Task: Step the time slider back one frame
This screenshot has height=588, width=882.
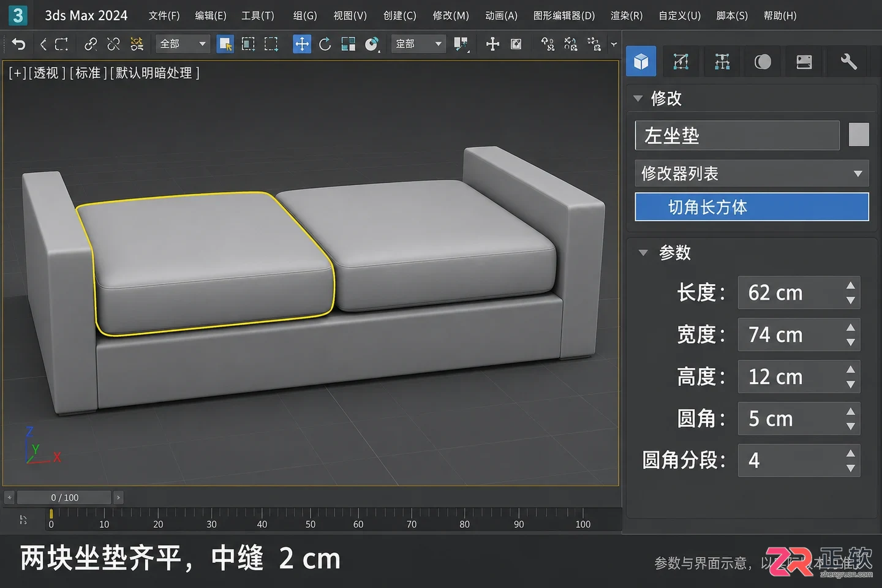Action: (9, 497)
